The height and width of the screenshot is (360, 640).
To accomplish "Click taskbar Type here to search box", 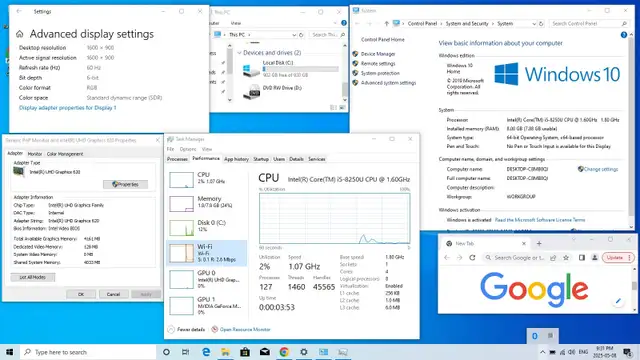I will click(x=88, y=352).
